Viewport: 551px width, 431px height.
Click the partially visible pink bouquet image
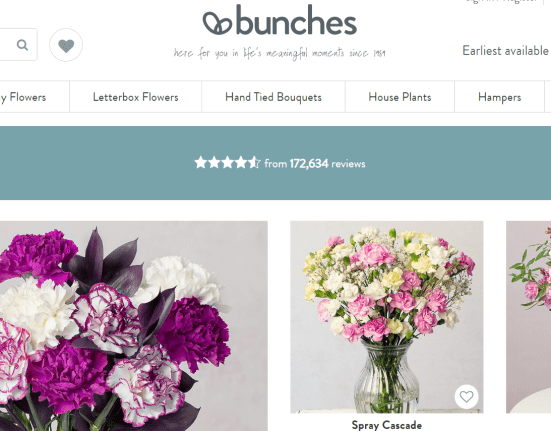(529, 317)
